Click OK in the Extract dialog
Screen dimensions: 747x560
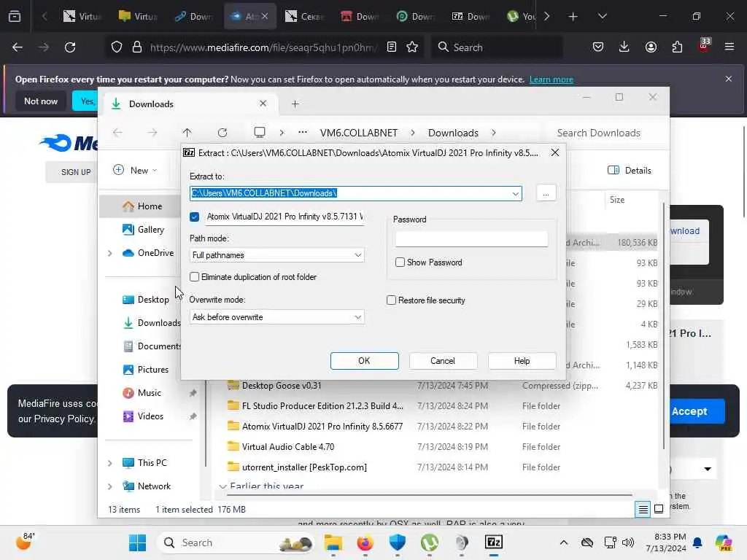[365, 360]
